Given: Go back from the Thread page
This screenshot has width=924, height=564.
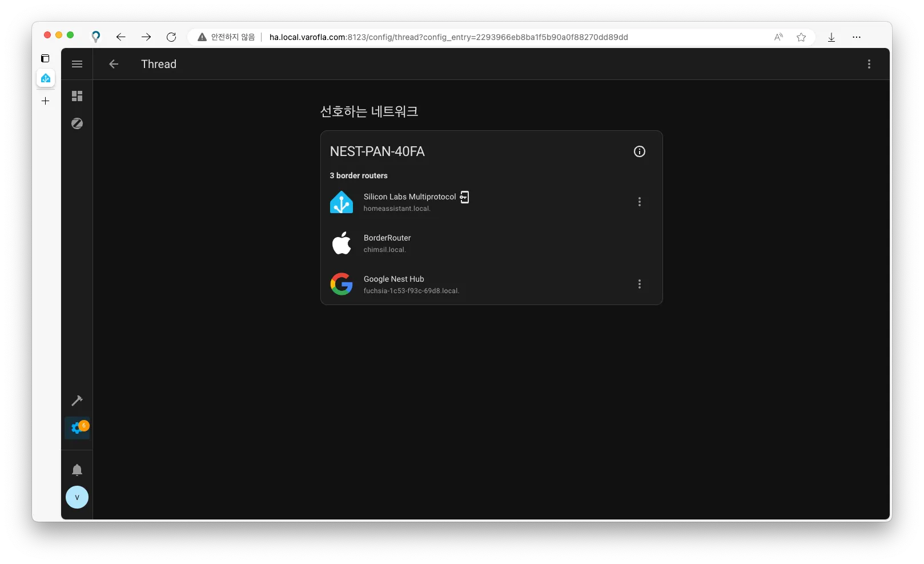Looking at the screenshot, I should point(114,64).
